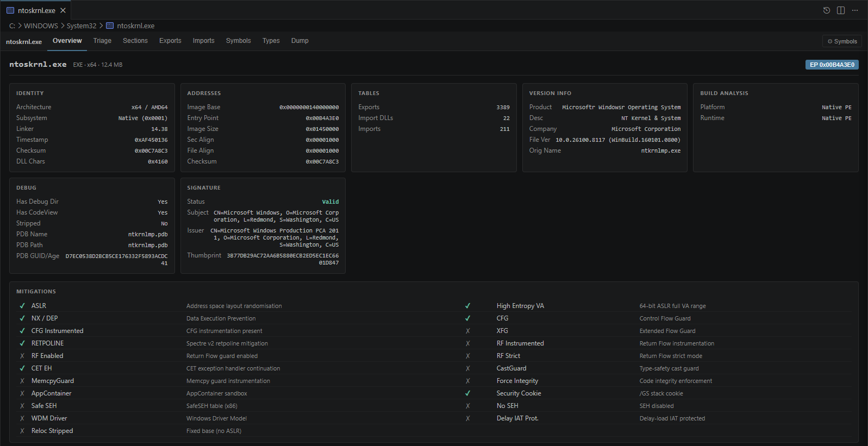868x446 pixels.
Task: Click the signature Status value Valid
Action: click(x=330, y=202)
